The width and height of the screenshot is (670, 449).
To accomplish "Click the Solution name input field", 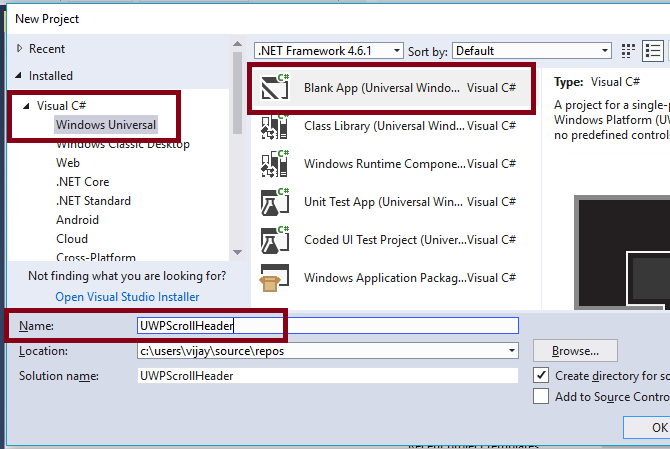I will tap(328, 376).
